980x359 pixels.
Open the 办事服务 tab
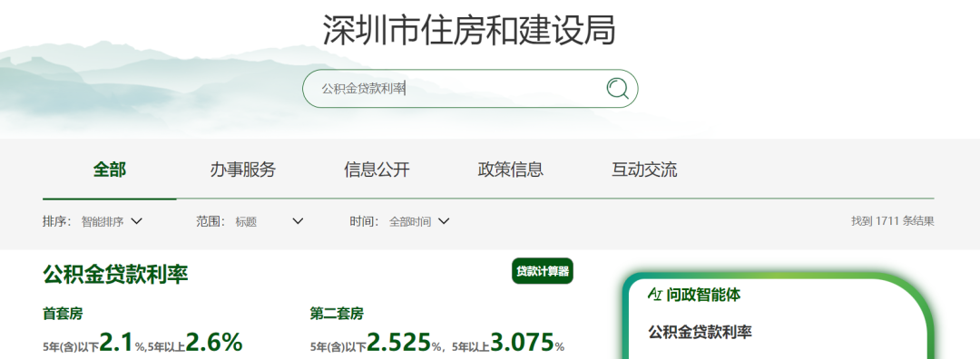pyautogui.click(x=243, y=170)
